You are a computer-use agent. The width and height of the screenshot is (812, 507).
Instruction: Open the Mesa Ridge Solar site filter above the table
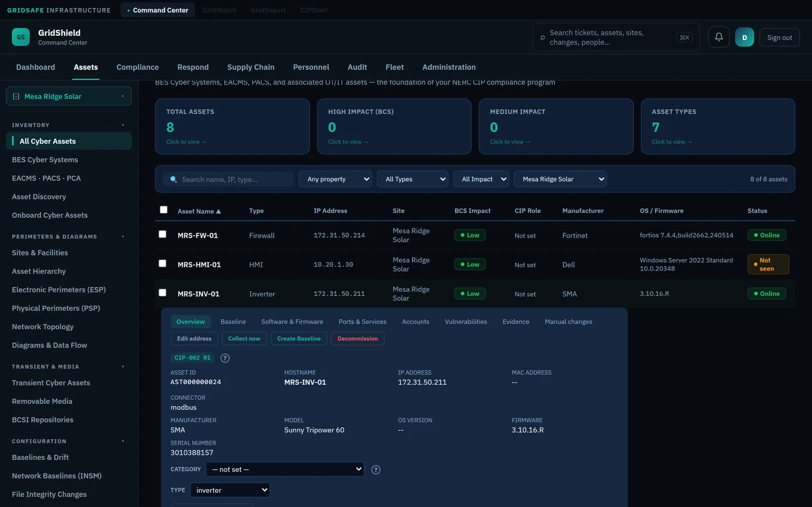click(560, 179)
